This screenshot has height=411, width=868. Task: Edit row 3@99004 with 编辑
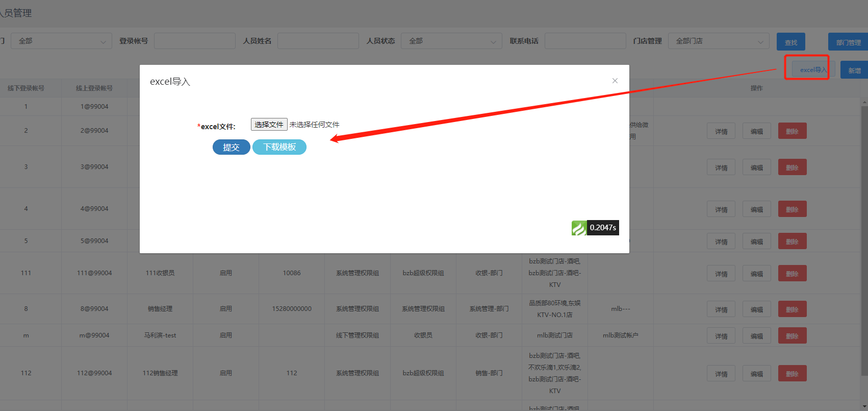coord(757,167)
